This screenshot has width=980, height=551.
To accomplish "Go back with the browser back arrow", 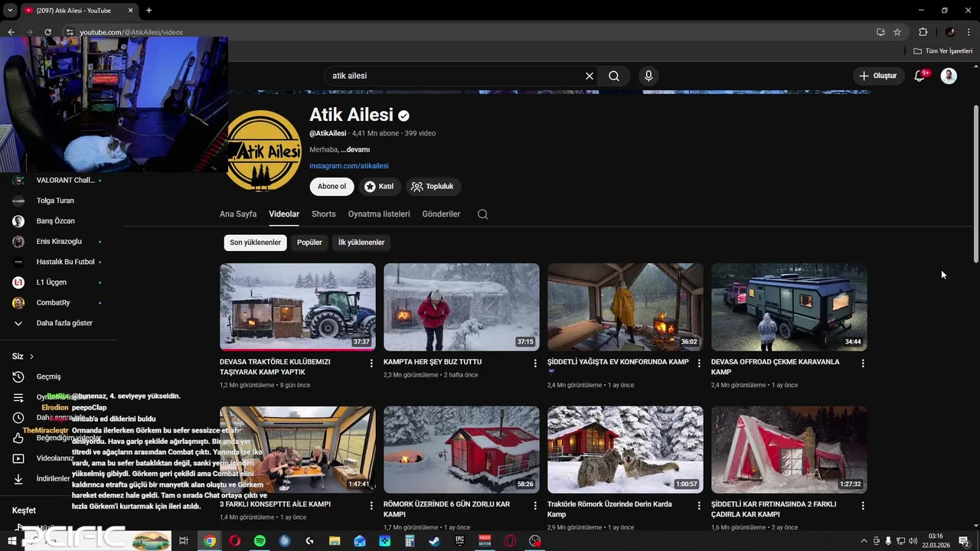I will coord(11,32).
